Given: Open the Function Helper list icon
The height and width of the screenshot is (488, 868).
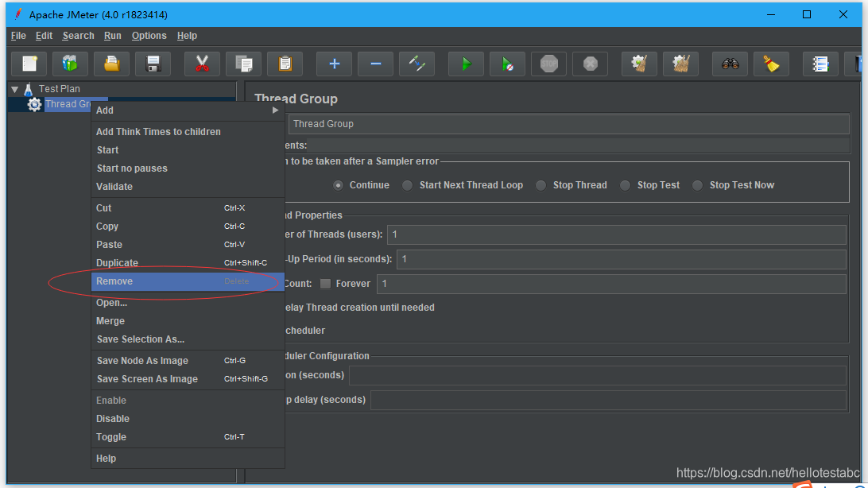Looking at the screenshot, I should 820,64.
